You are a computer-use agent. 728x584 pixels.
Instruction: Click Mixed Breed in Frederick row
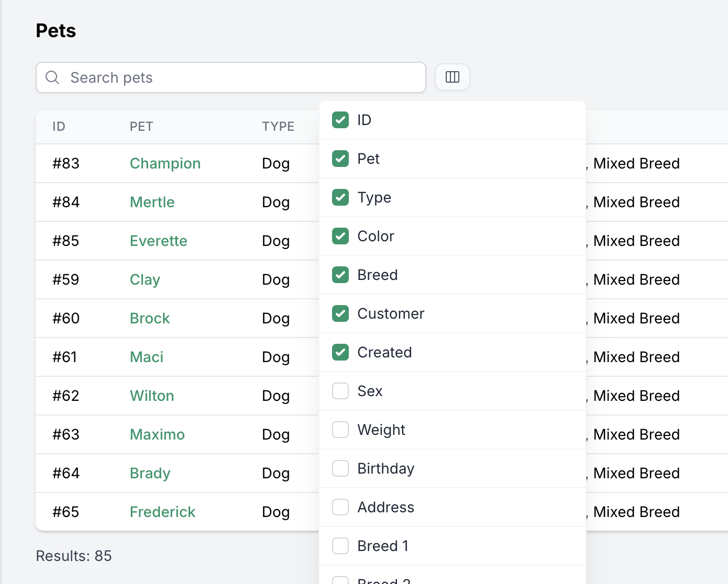(636, 512)
